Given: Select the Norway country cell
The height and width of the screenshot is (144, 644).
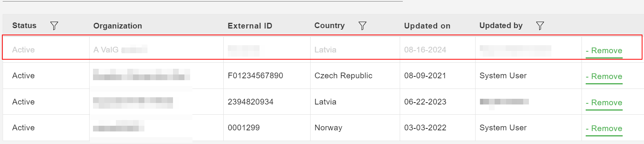Looking at the screenshot, I should 328,128.
